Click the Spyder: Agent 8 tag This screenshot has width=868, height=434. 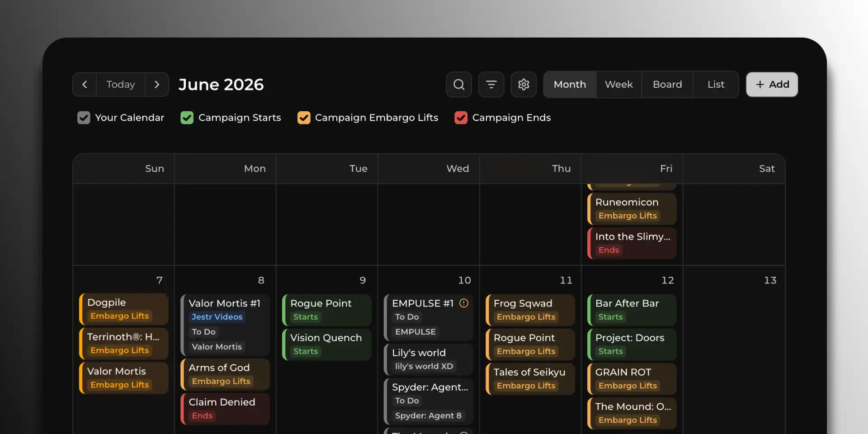coord(428,415)
